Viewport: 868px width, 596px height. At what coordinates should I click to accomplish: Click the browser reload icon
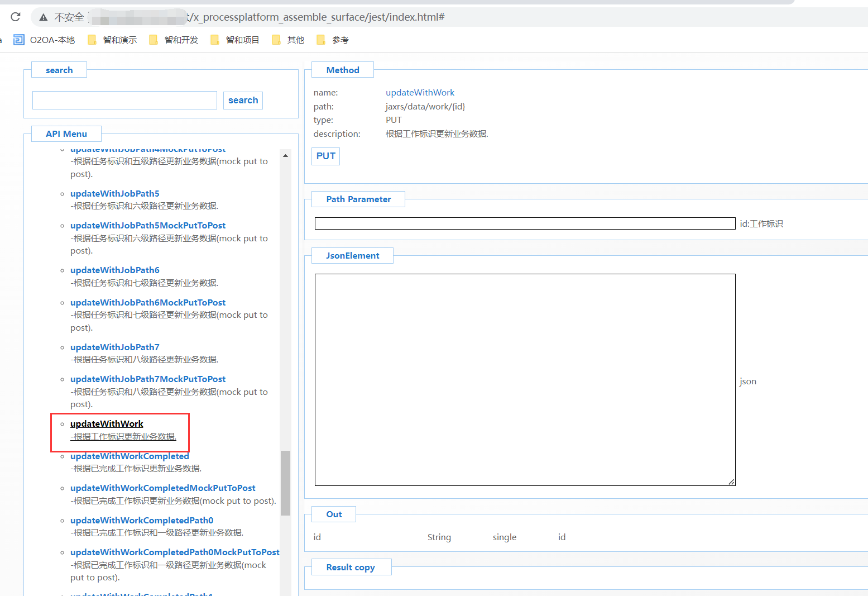tap(16, 17)
